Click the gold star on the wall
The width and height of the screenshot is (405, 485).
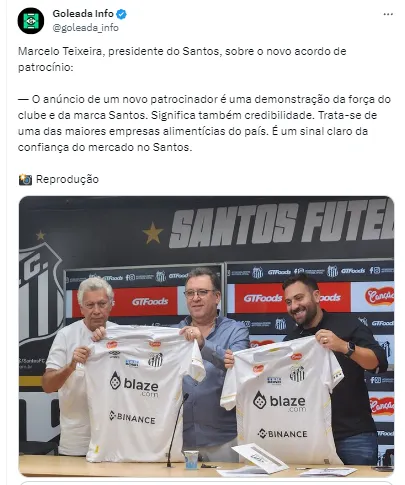153,233
